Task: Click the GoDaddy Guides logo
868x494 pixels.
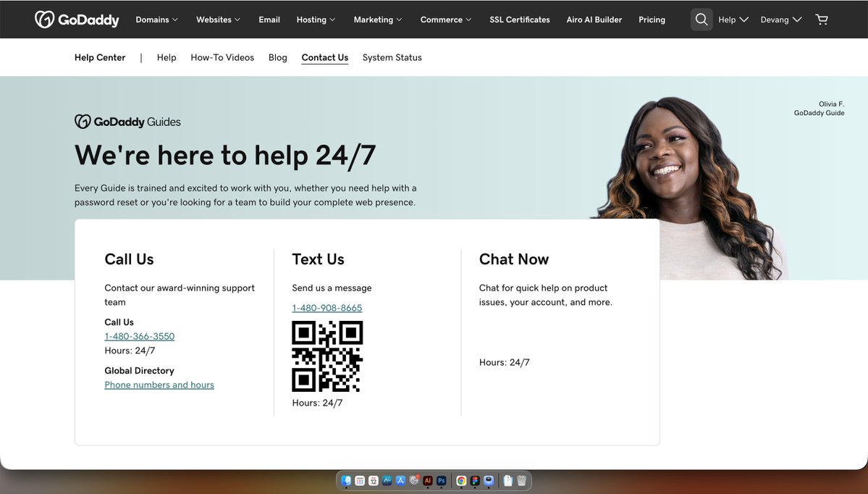Action: tap(128, 121)
